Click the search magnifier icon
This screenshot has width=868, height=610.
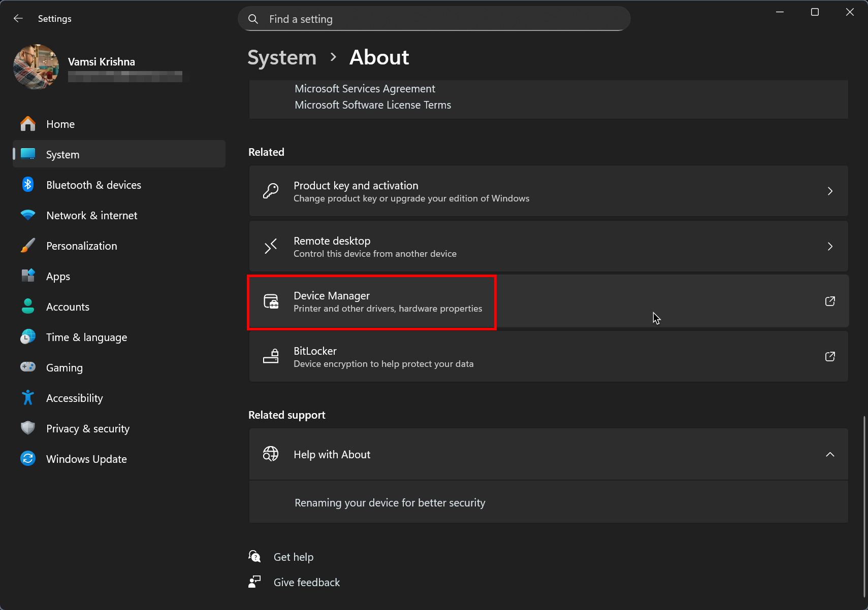tap(253, 19)
